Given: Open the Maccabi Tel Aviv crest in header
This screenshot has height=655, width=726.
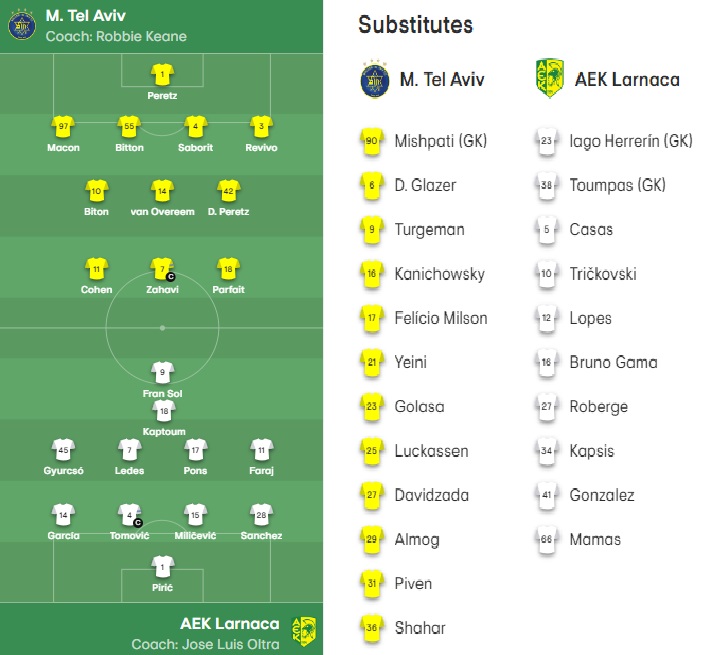Looking at the screenshot, I should tap(22, 25).
